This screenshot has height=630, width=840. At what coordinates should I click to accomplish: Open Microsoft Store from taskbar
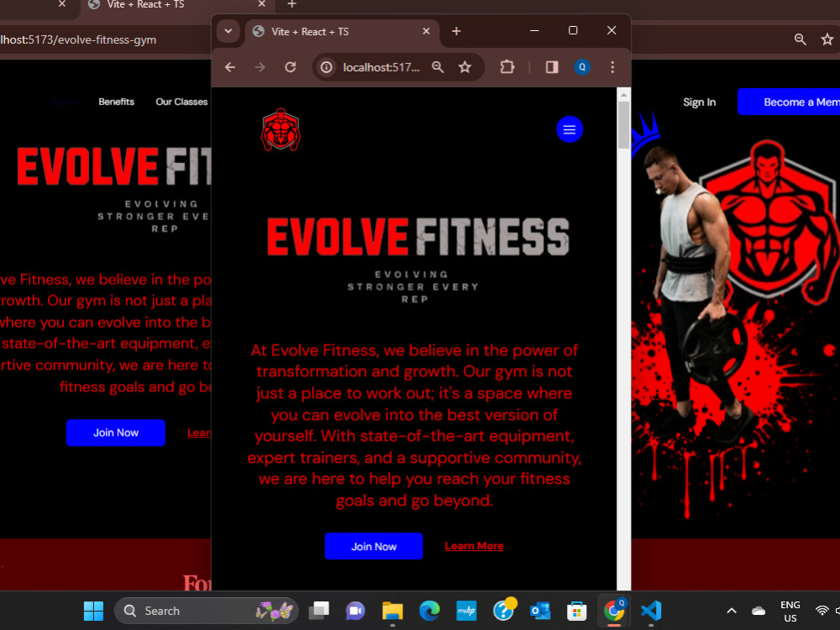click(x=577, y=611)
